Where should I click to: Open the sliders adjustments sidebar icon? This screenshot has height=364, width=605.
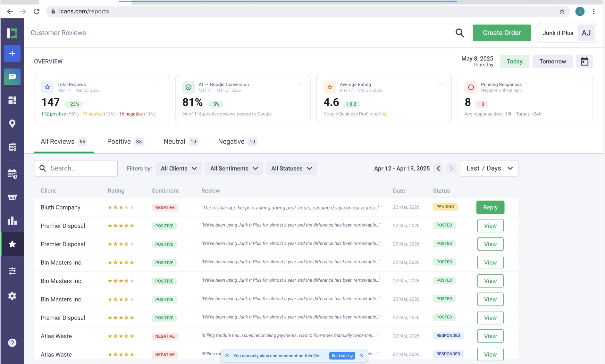click(x=12, y=271)
